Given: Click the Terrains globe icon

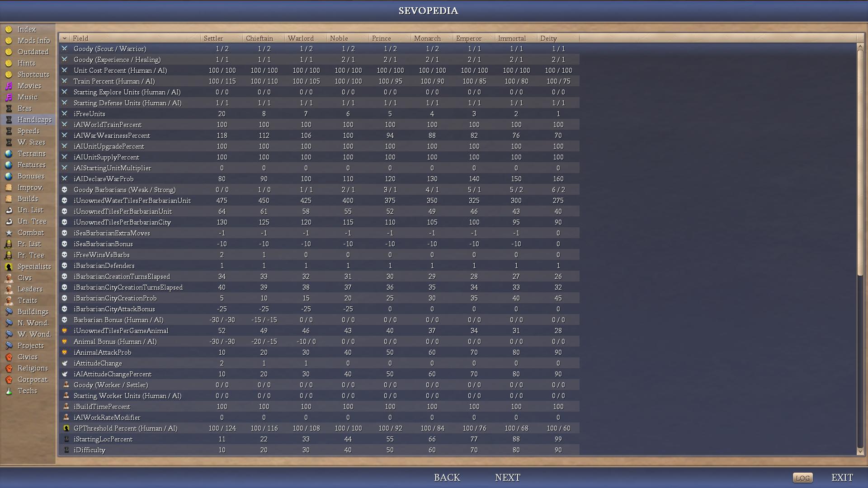Looking at the screenshot, I should click(9, 154).
